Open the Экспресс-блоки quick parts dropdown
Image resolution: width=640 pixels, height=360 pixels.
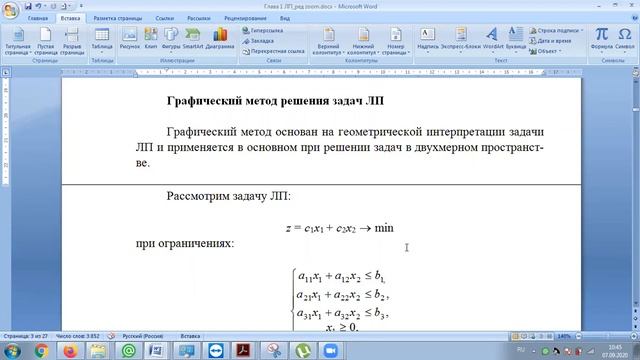pyautogui.click(x=461, y=41)
